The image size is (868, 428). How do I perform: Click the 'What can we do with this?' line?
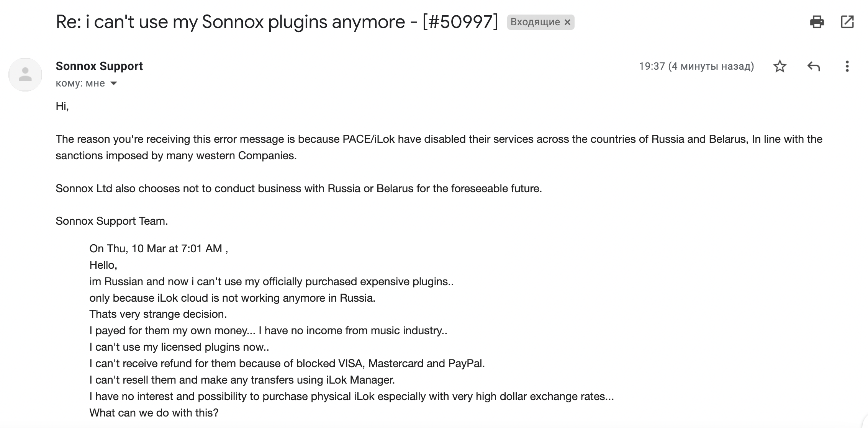[154, 413]
